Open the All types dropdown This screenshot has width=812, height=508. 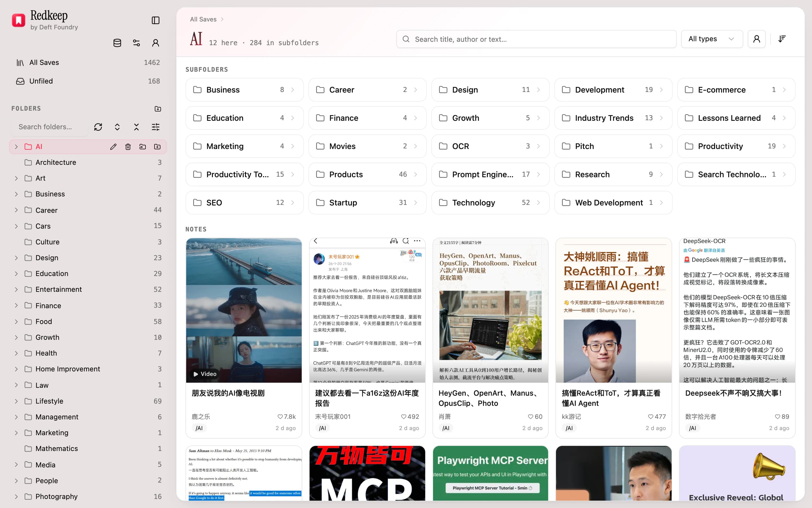point(712,39)
